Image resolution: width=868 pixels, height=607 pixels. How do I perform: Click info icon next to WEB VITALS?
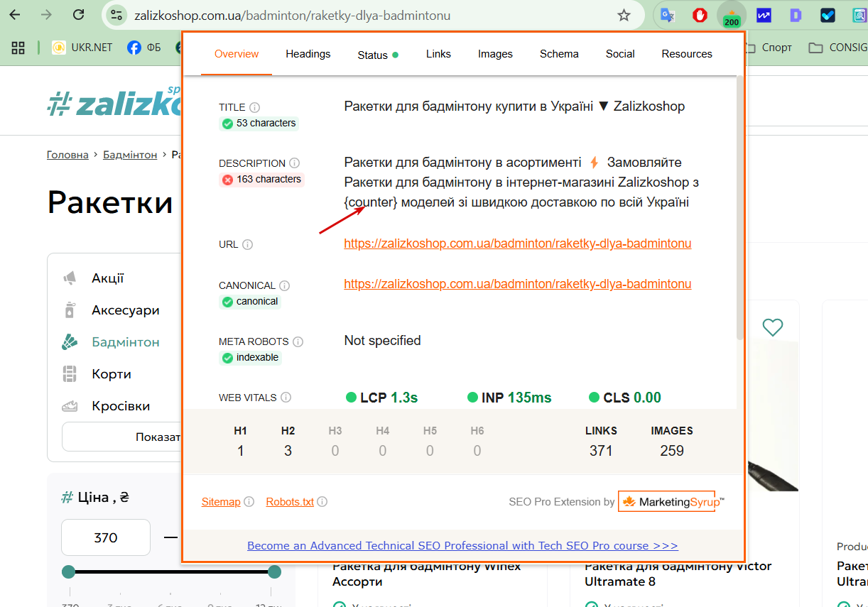286,398
